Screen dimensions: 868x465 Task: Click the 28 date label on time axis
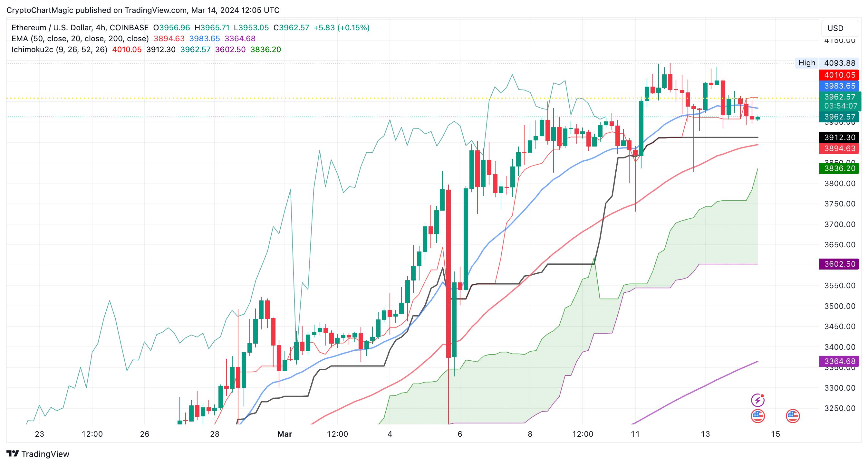(215, 434)
